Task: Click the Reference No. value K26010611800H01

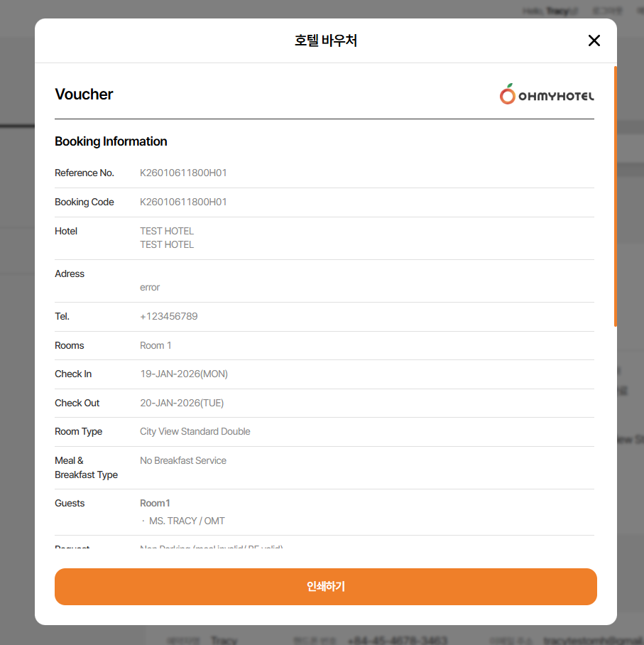Action: [183, 173]
